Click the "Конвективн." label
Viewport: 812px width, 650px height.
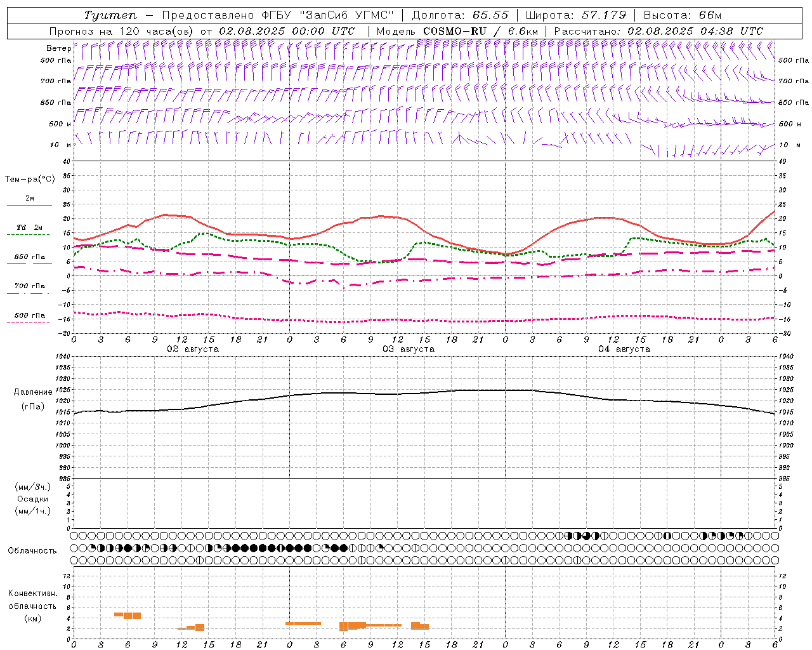tap(32, 594)
